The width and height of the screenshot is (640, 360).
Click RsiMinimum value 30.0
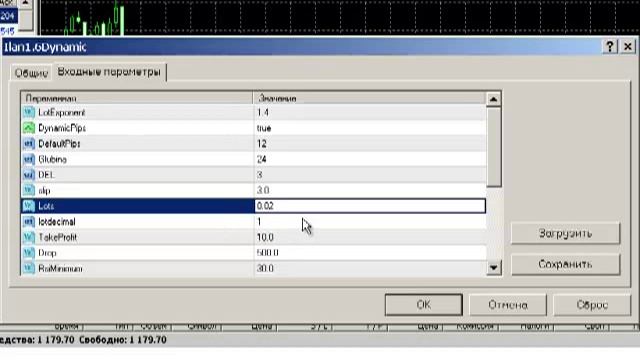(x=265, y=268)
